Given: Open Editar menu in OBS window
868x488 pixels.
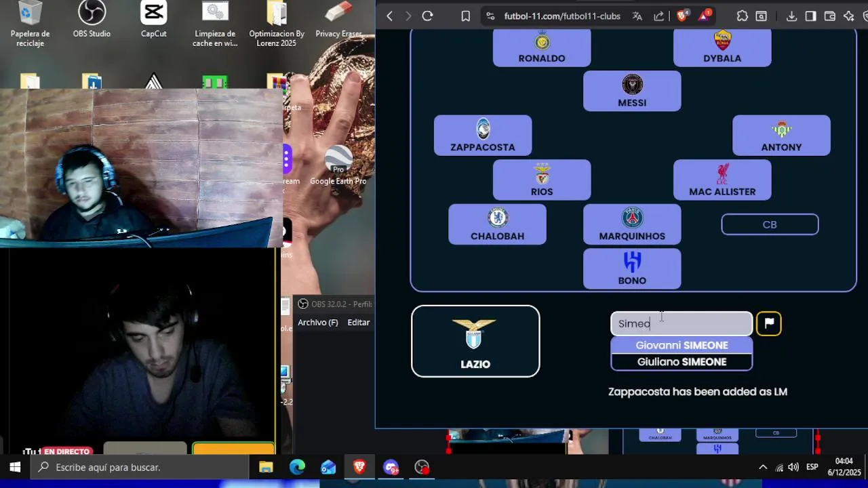Looking at the screenshot, I should [x=359, y=323].
